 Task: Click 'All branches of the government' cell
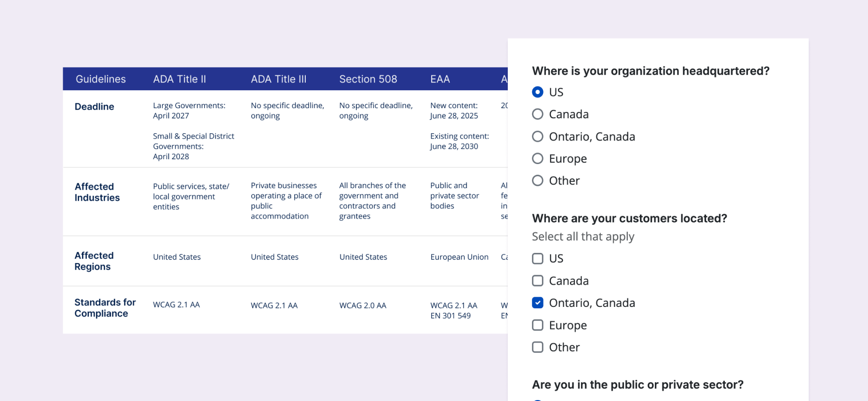pos(372,201)
